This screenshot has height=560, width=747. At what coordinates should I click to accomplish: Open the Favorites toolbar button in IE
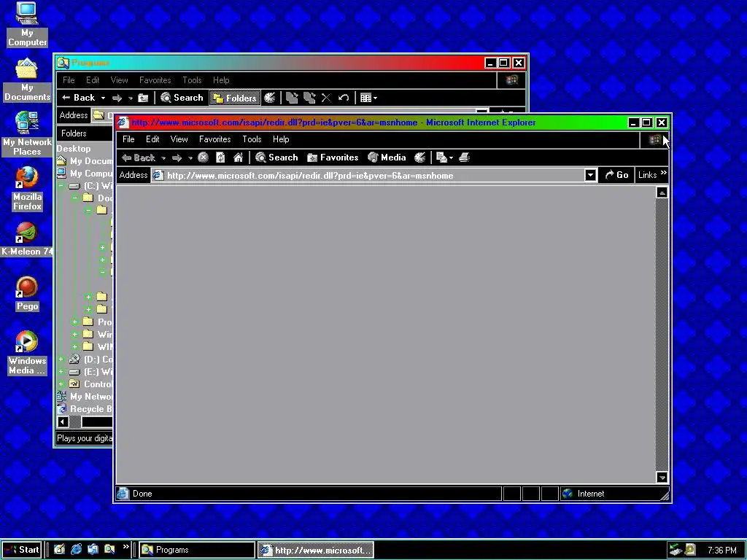click(x=333, y=157)
